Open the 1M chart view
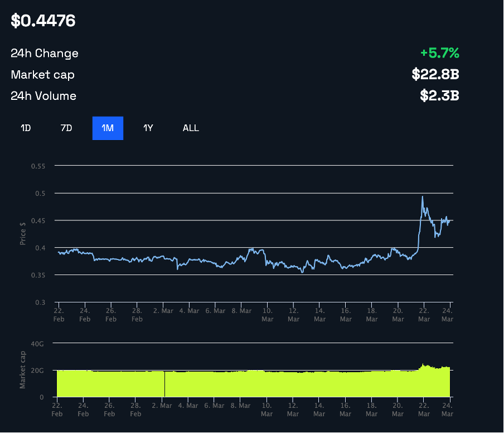504x433 pixels. pos(108,128)
